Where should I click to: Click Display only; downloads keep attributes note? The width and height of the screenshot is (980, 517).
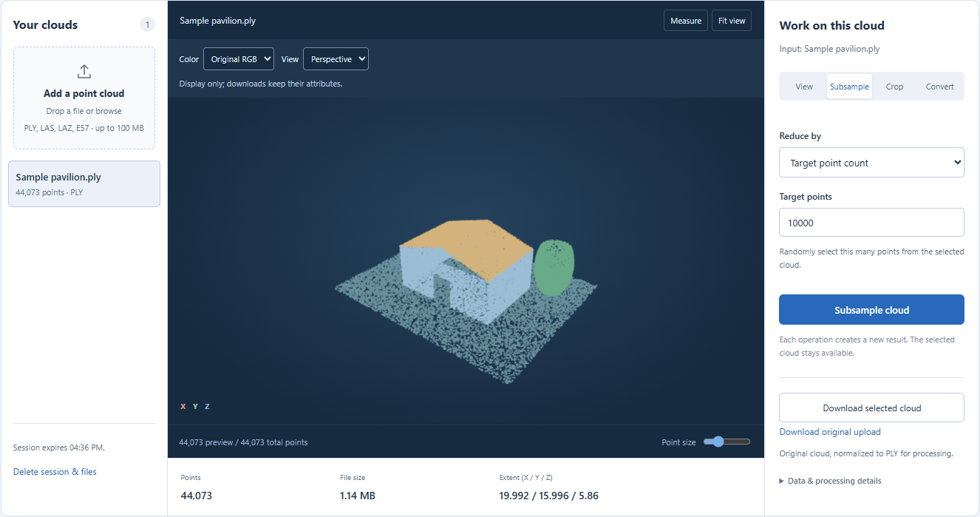coord(261,84)
